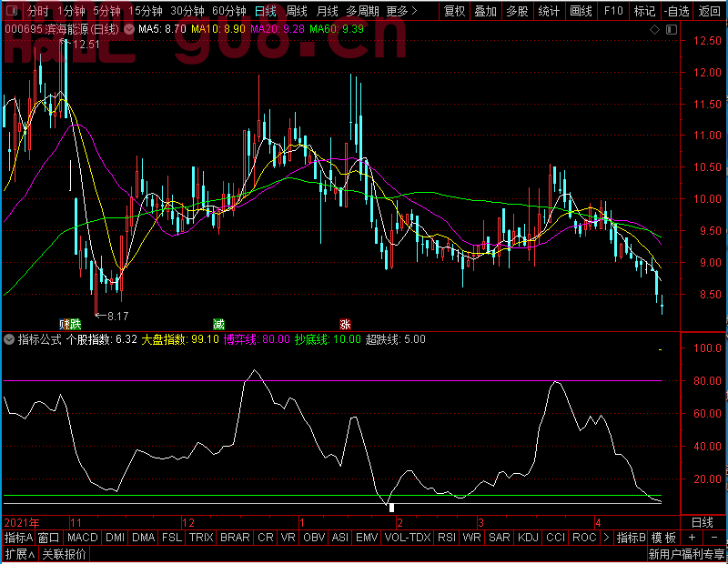Select the FSL indicator tab

point(172,538)
